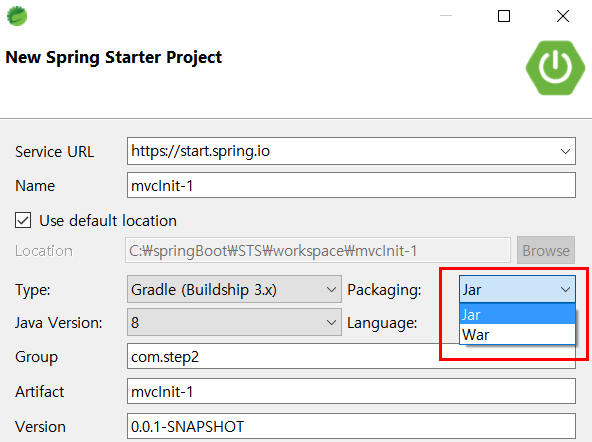Viewport: 592px width, 442px height.
Task: Close the New Spring Starter Project dialog
Action: pos(563,16)
